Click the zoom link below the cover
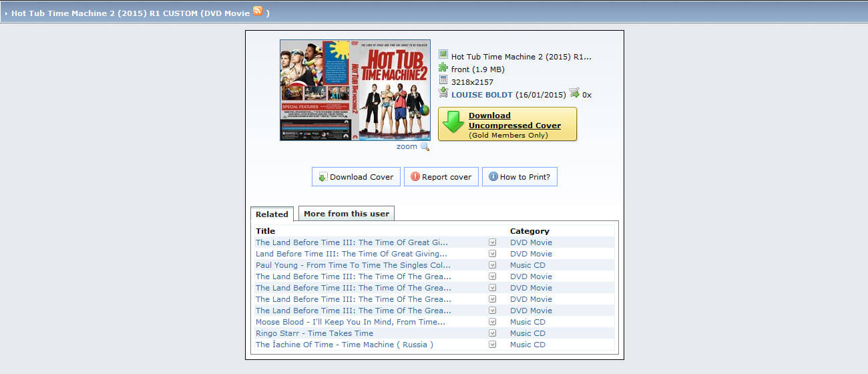The image size is (868, 374). (407, 146)
